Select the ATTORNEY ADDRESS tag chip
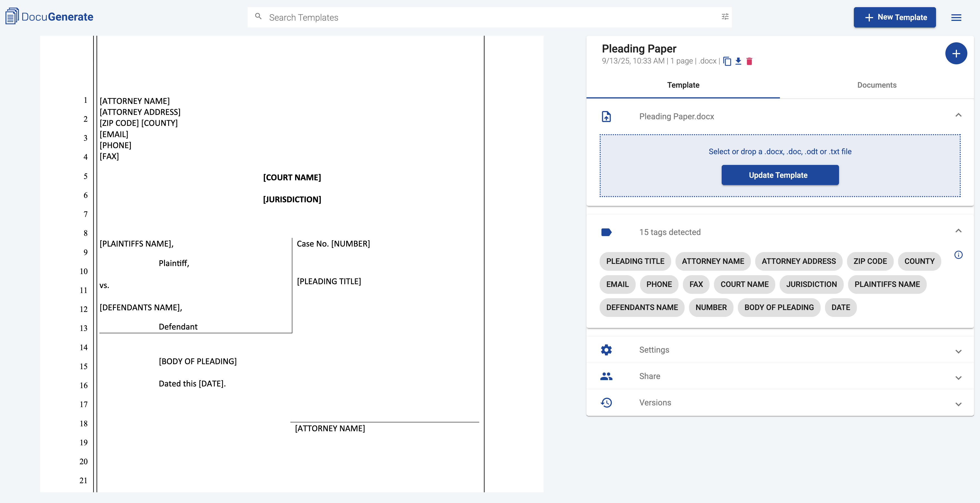 pyautogui.click(x=799, y=261)
